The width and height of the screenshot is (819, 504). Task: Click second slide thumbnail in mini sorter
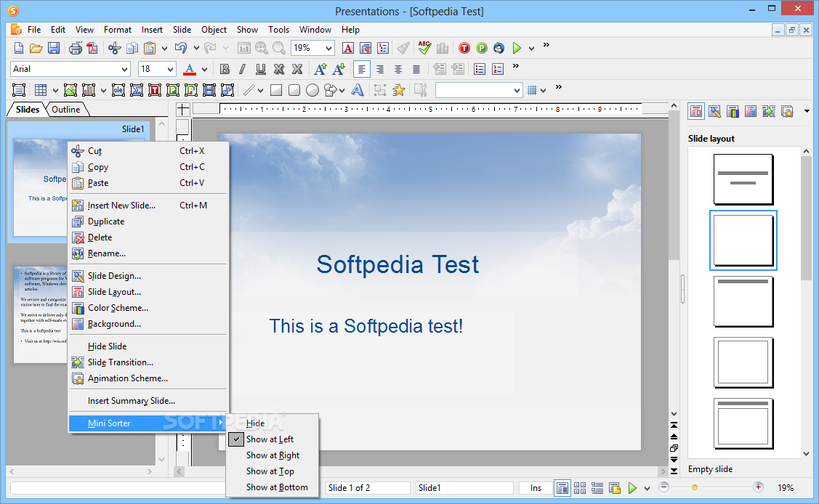[x=41, y=314]
